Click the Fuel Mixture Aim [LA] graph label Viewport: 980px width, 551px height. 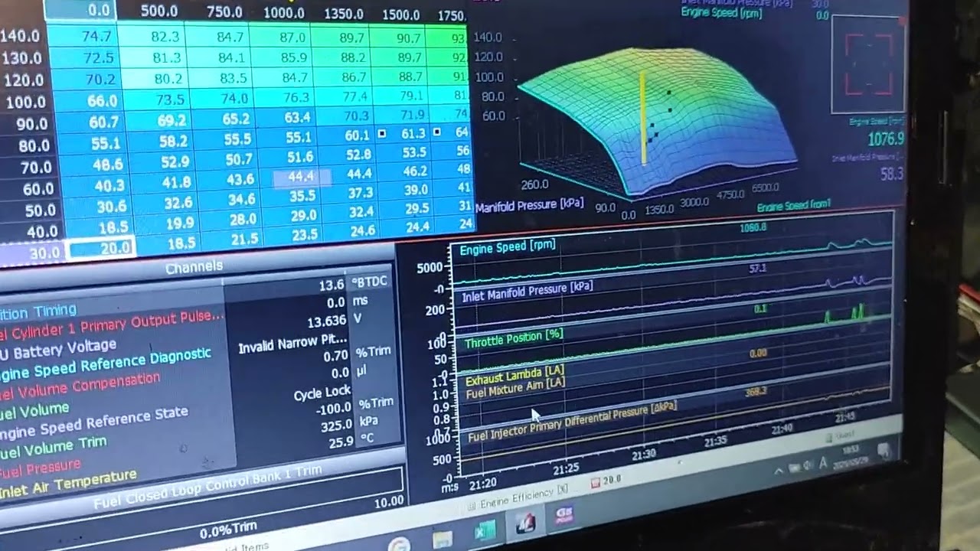[x=515, y=386]
